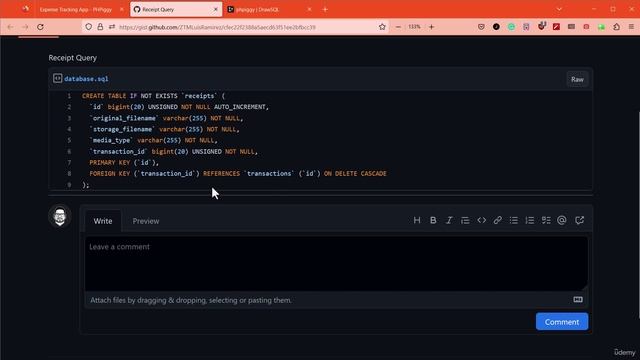Click the code file icon beside database.sql
640x360 pixels.
58,78
